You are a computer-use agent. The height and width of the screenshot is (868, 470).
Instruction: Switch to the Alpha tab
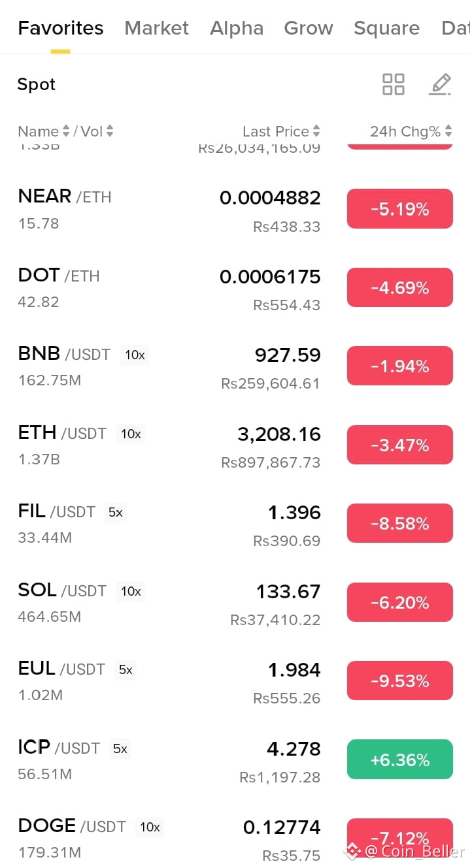(237, 28)
